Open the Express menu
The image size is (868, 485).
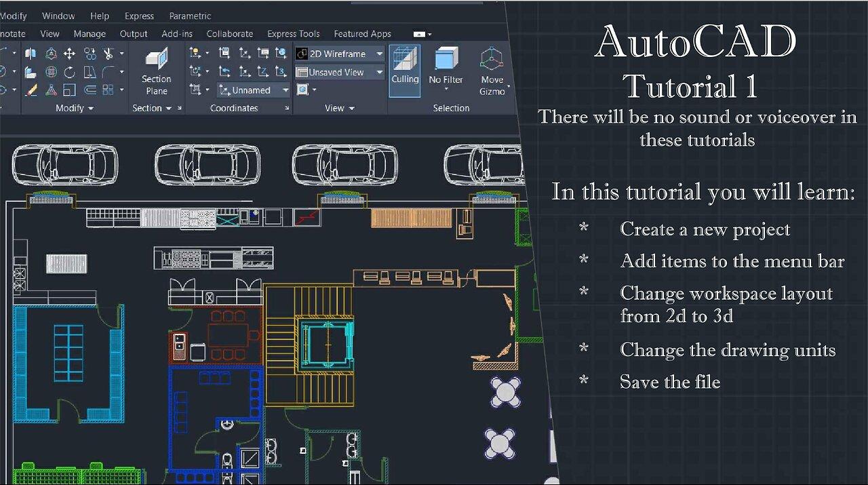(138, 16)
